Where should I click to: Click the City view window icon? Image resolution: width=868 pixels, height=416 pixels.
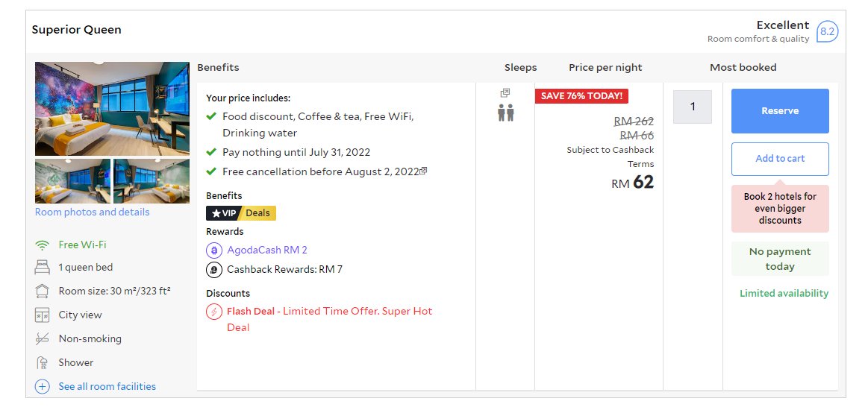click(x=42, y=315)
